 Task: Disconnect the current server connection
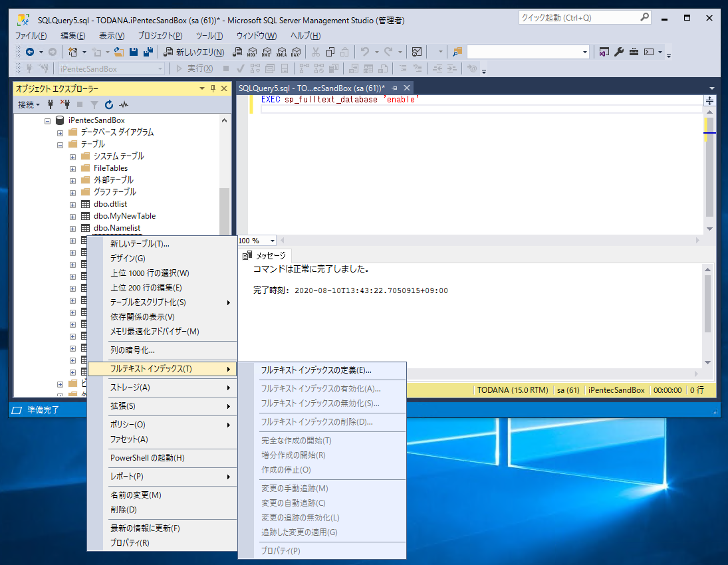click(x=66, y=104)
